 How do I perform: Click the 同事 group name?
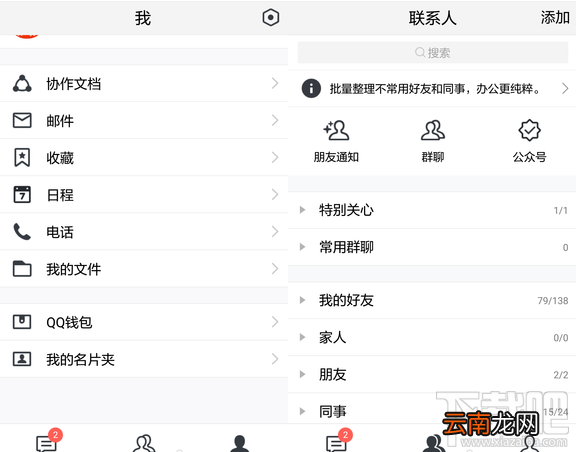pyautogui.click(x=332, y=411)
